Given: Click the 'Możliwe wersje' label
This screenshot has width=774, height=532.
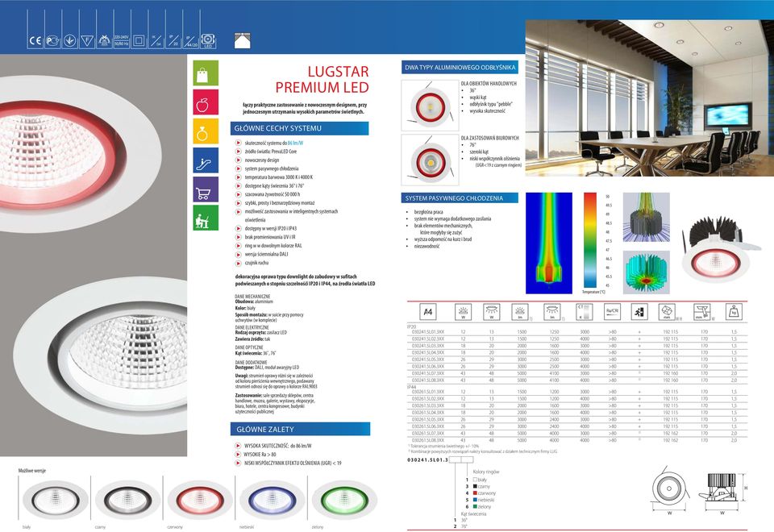Looking at the screenshot, I should coord(32,471).
